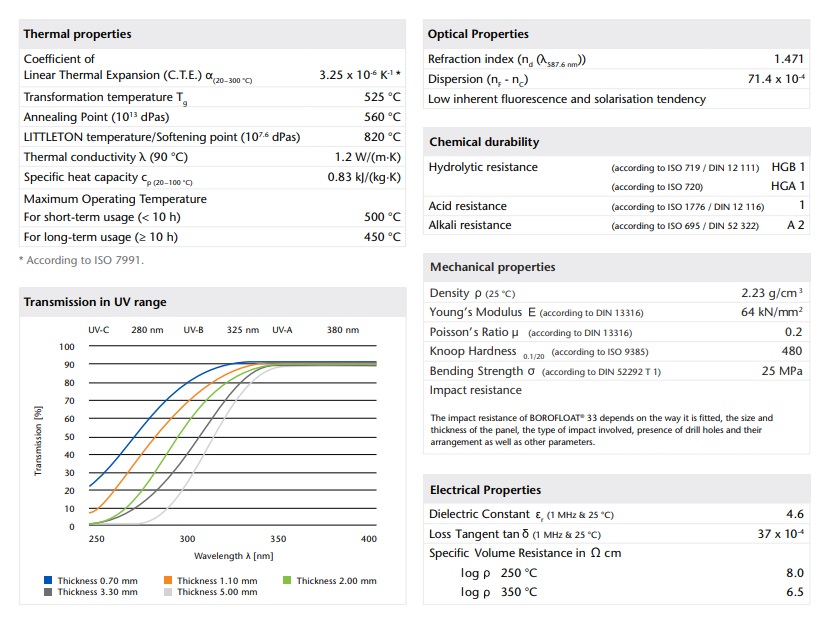Select the Density 2.23 g/cm³ value
Screen dimensions: 832x619
coord(772,293)
